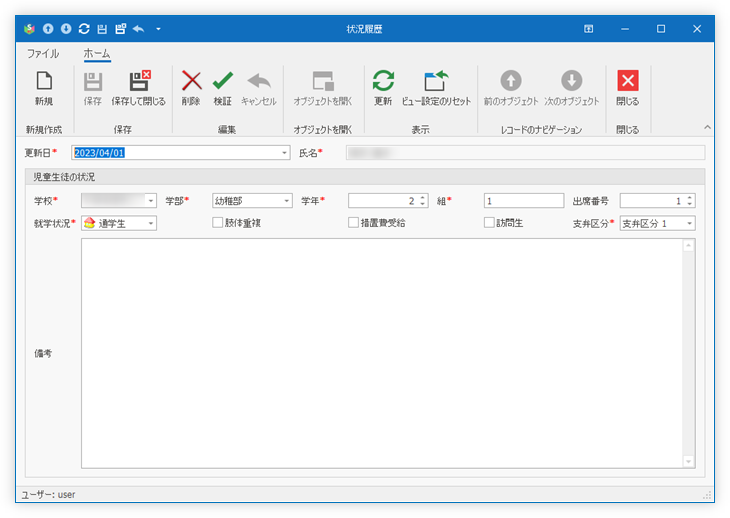730x518 pixels.
Task: Open the 学校 dropdown
Action: [x=151, y=201]
